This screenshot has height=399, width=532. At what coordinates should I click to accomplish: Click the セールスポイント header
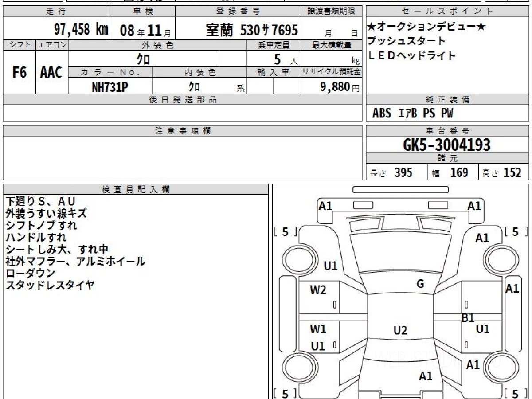(x=447, y=12)
